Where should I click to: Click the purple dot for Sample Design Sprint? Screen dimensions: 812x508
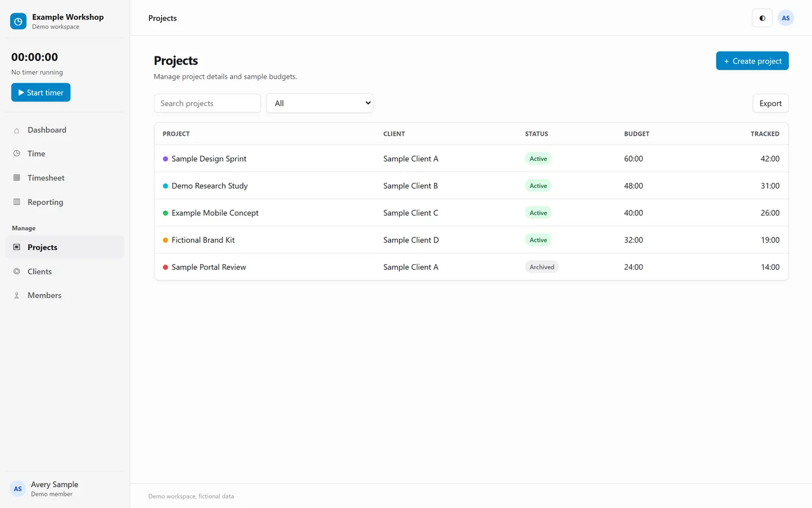pos(166,159)
